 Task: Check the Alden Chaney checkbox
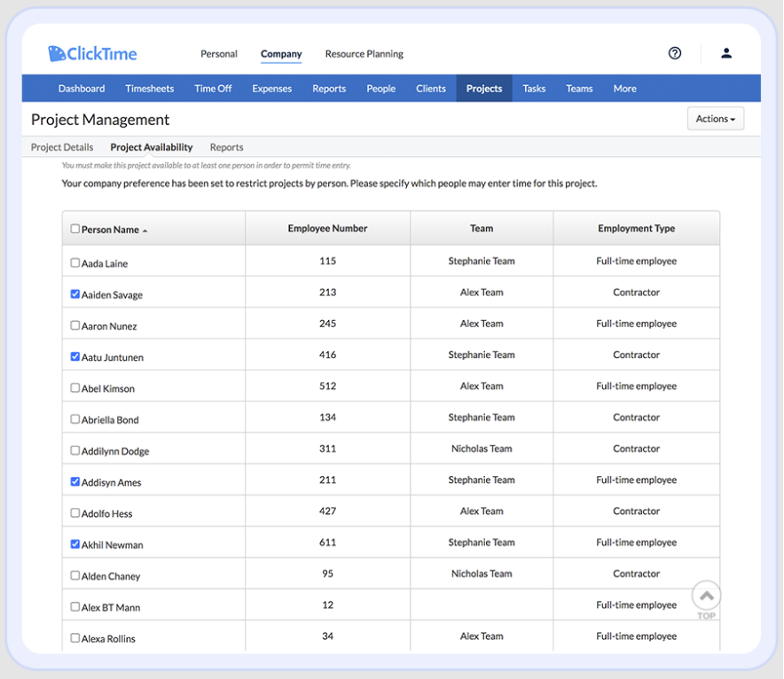coord(75,575)
